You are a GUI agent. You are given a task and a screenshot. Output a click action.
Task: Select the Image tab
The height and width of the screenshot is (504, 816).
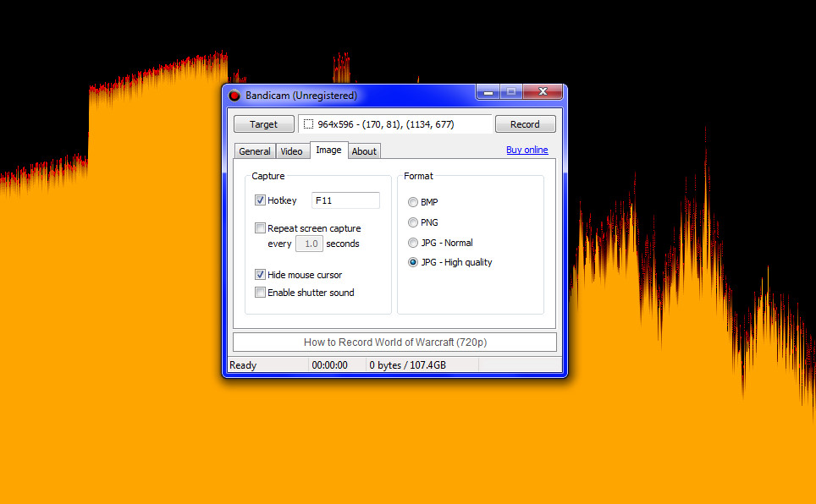tap(329, 150)
